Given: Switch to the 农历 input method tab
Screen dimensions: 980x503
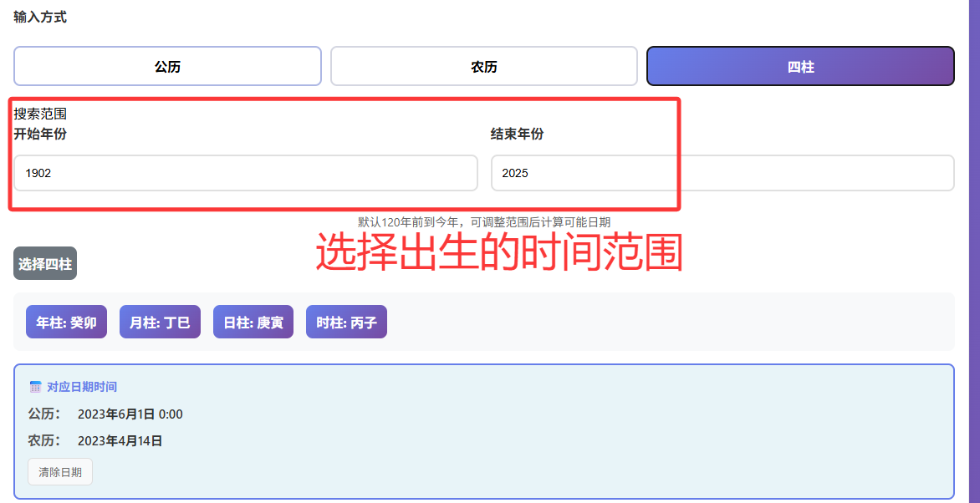Looking at the screenshot, I should coord(483,67).
